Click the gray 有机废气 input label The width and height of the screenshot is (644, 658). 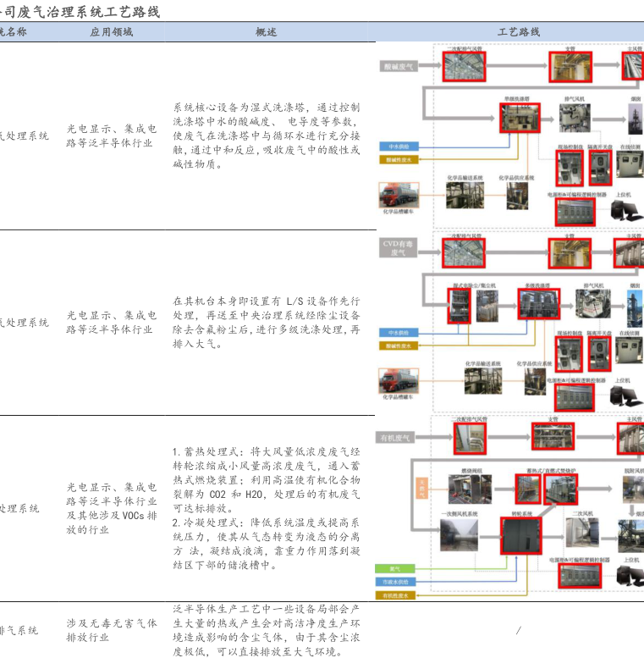click(397, 438)
